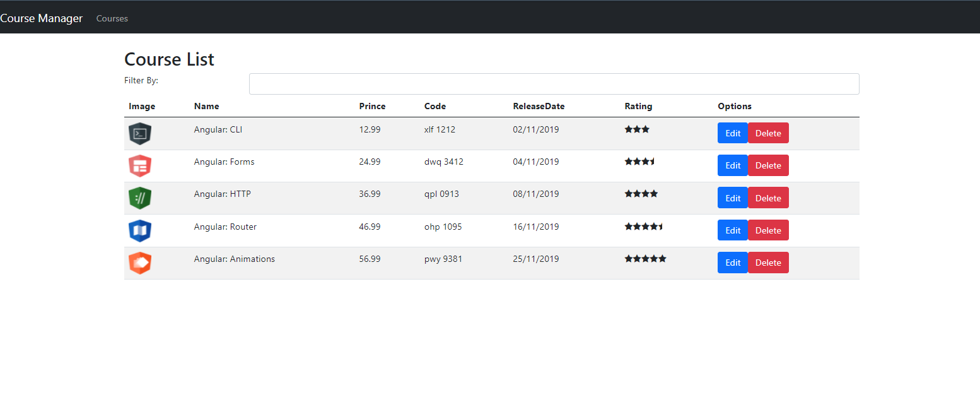This screenshot has width=980, height=402.
Task: Click the price 24.99
Action: point(370,162)
